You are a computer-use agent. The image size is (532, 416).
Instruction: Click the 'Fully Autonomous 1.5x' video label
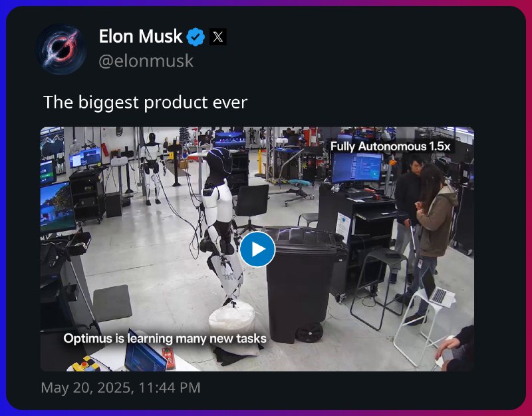tap(390, 146)
